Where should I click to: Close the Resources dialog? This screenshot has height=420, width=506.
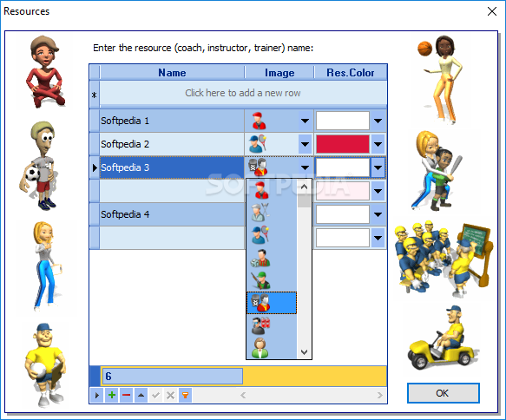(492, 11)
